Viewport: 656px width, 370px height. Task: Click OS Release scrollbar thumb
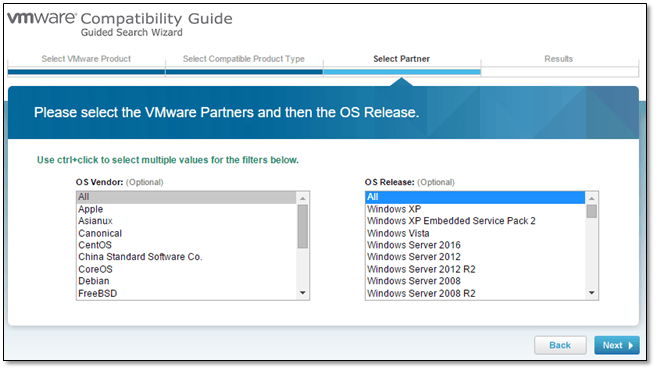(591, 211)
